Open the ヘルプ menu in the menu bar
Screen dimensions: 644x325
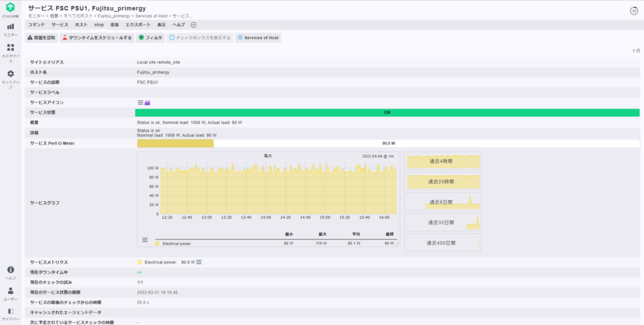tap(179, 25)
